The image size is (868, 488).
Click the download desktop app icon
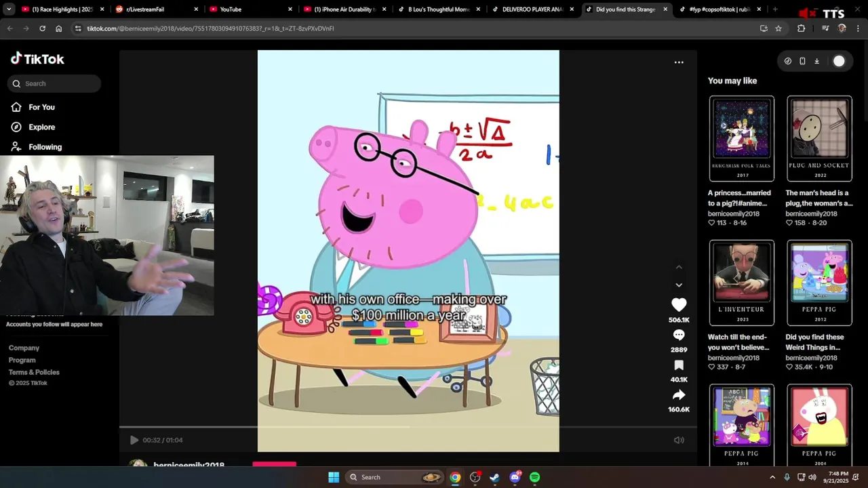coord(816,61)
